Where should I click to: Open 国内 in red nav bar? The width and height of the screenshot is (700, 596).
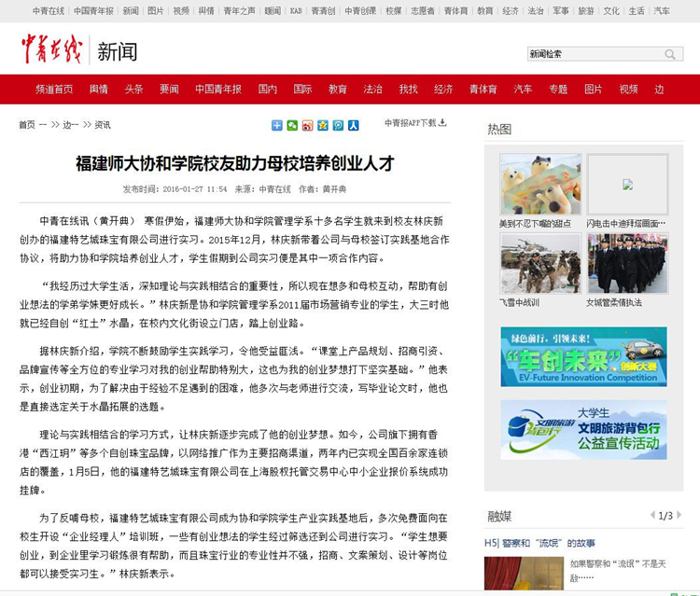268,90
